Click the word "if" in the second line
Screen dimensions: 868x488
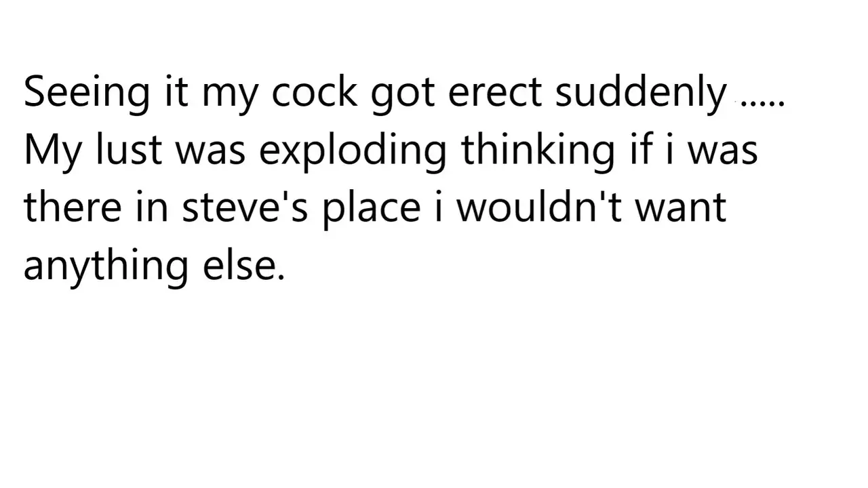click(639, 150)
